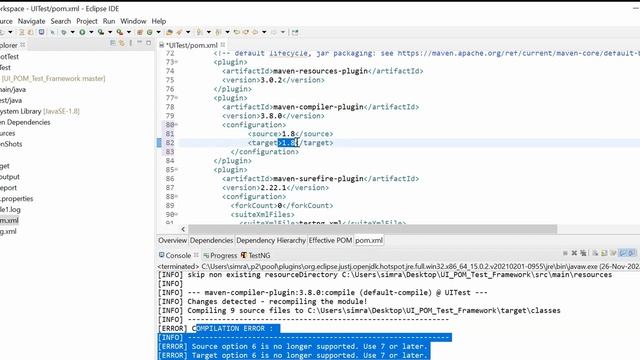This screenshot has width=640, height=360.
Task: Open the External Tools dropdown arrow
Action: coord(129,32)
